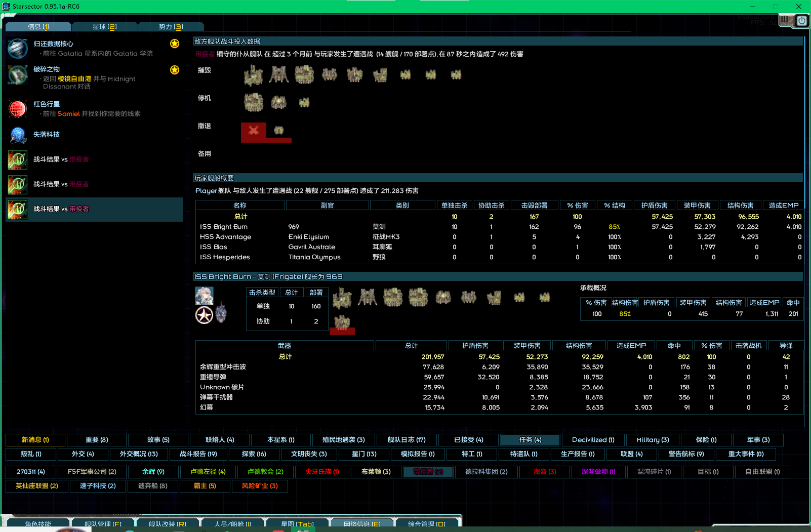Toggle the 任务 (4) filter tag

tap(530, 440)
